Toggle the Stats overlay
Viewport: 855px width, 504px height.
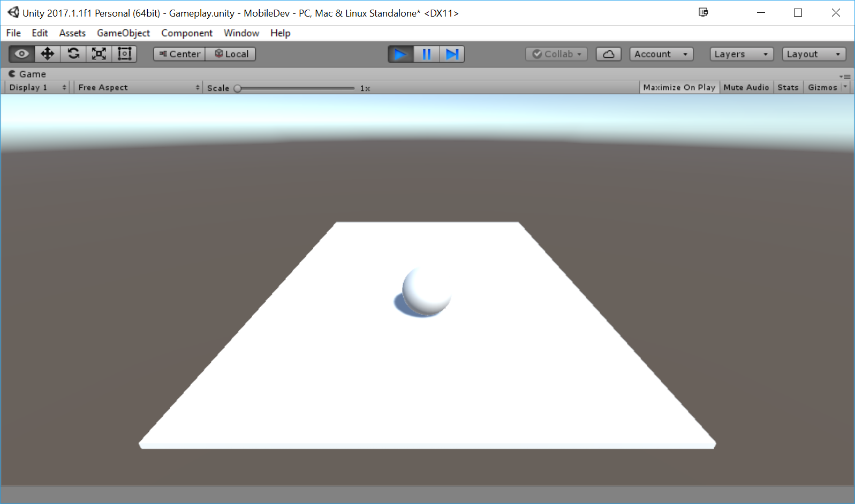click(788, 87)
